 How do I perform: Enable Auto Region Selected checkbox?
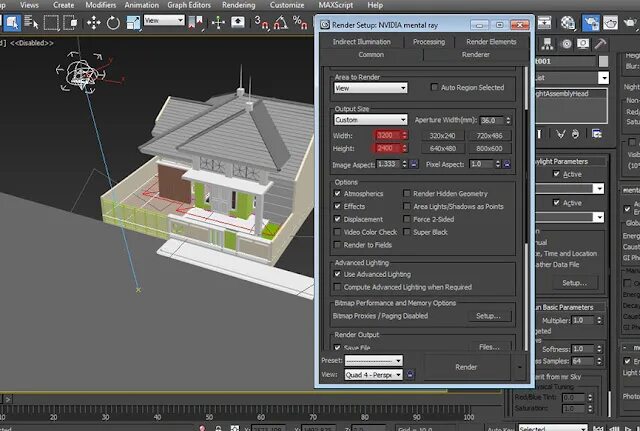point(434,87)
